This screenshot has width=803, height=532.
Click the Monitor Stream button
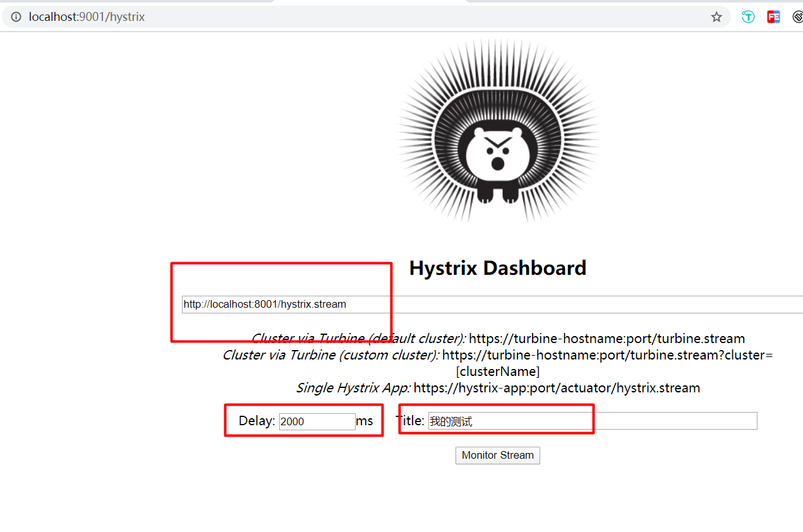pos(498,456)
